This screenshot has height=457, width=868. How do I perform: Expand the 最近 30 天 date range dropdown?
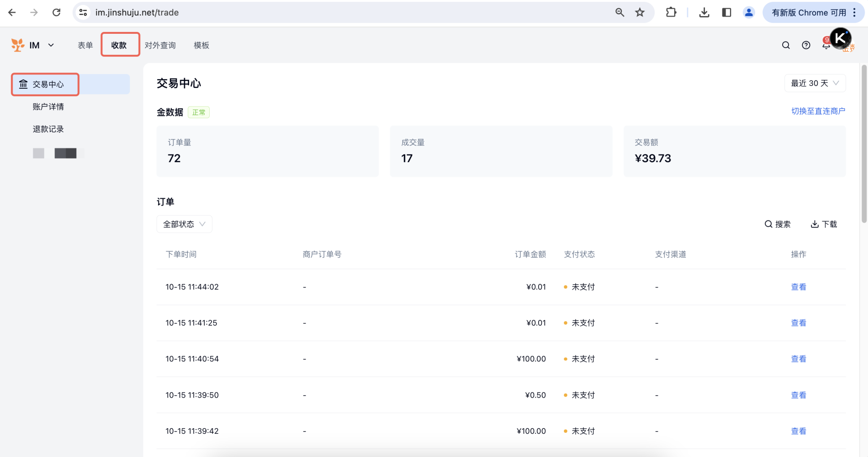pyautogui.click(x=815, y=83)
